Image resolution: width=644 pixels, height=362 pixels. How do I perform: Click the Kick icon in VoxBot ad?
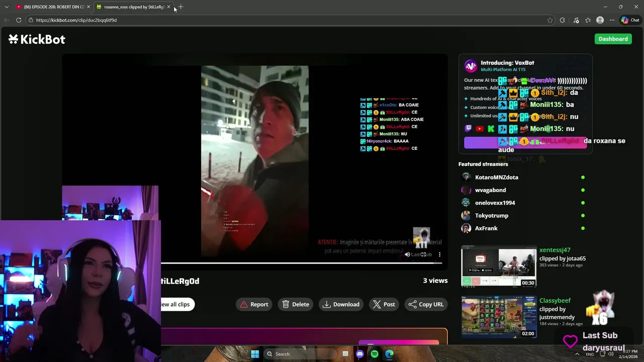click(491, 129)
